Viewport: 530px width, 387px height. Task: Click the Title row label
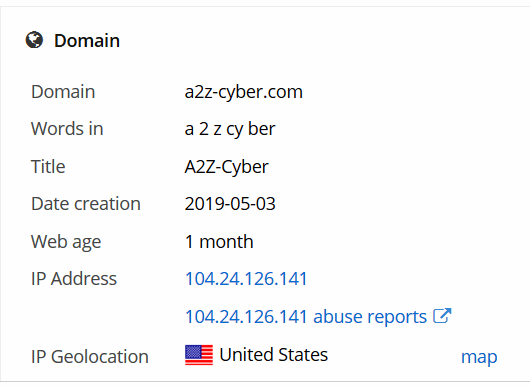[48, 167]
